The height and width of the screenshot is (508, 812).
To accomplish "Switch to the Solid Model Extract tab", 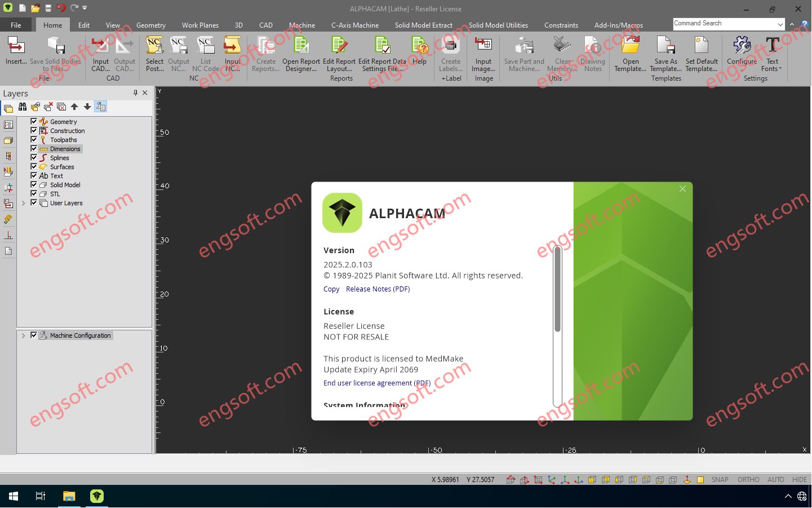I will [x=424, y=25].
